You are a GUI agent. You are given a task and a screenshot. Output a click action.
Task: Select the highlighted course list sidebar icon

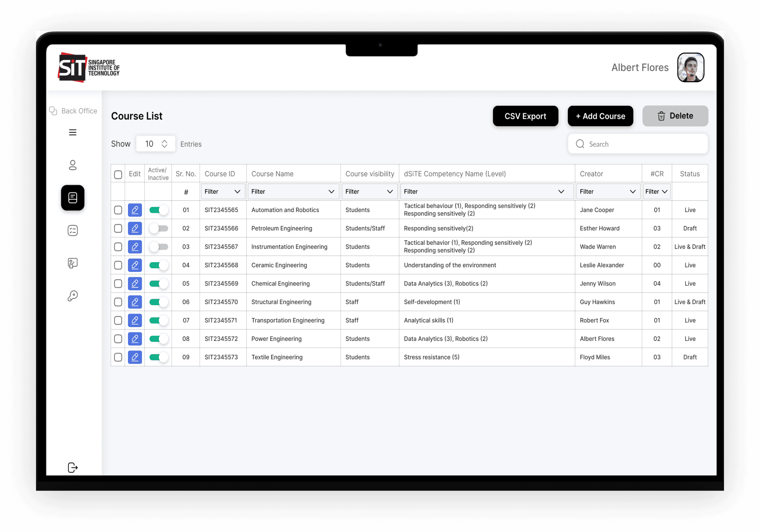(x=72, y=198)
